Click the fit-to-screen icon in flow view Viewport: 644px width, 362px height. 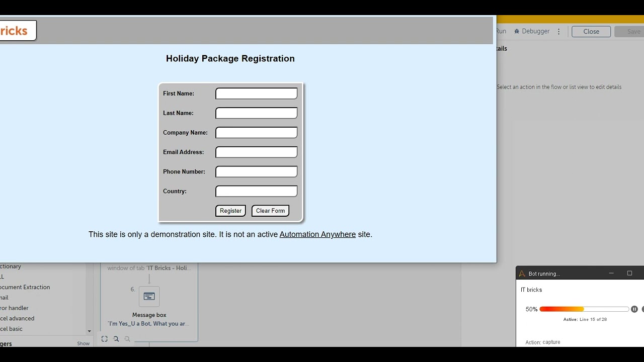tap(104, 339)
